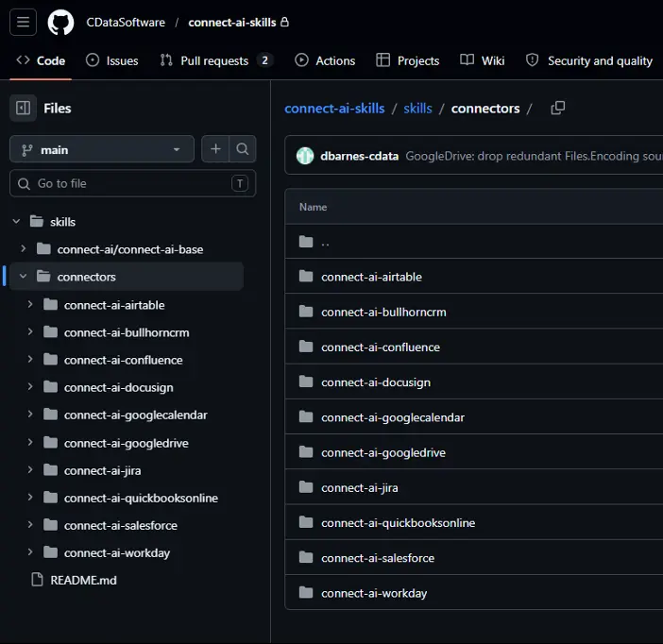
Task: Copy the path with the copy icon
Action: coord(558,109)
